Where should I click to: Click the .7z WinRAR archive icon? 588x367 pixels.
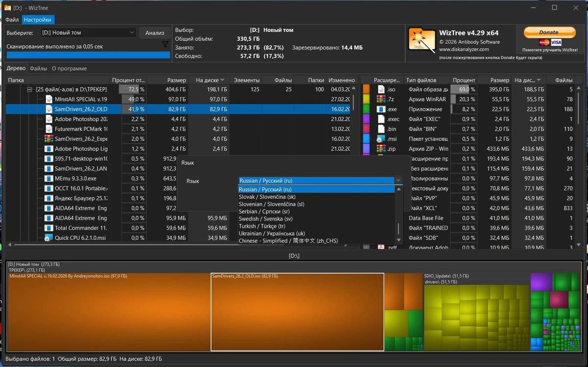(x=381, y=99)
